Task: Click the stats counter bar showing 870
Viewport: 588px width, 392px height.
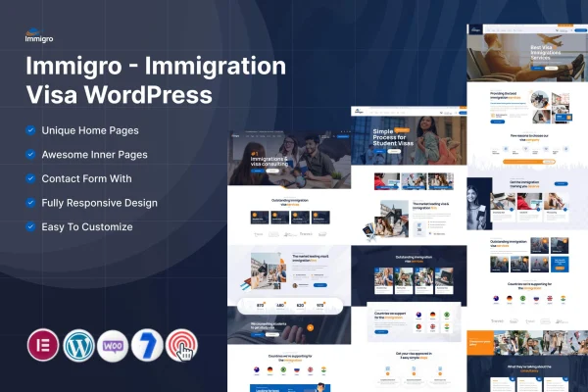Action: (290, 306)
